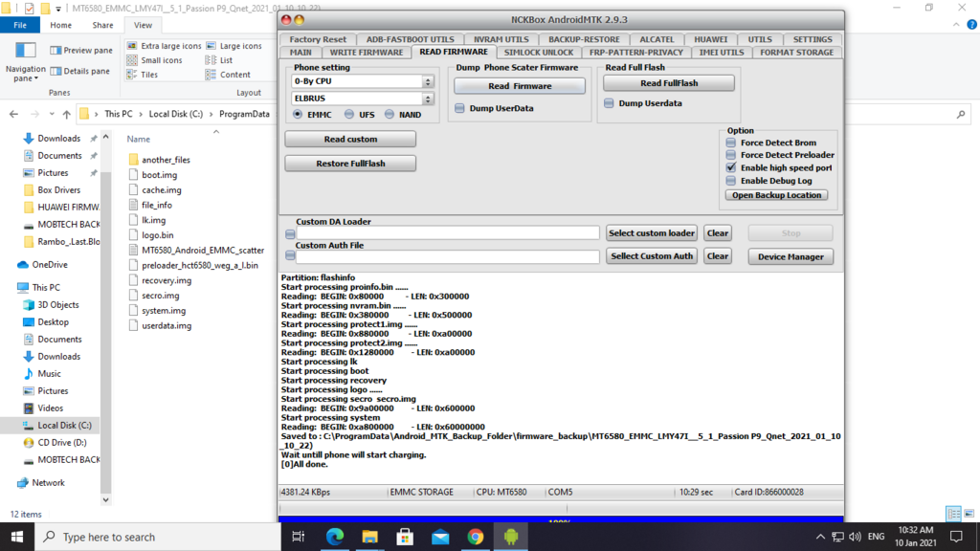
Task: Switch to the WRITE FIRMWARE tab
Action: click(367, 53)
